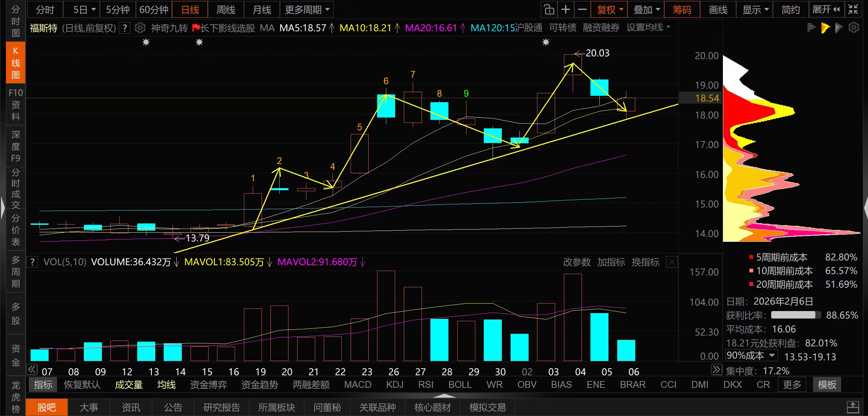Open the 90%成本 cost range dropdown
Image resolution: width=868 pixels, height=416 pixels.
[751, 356]
